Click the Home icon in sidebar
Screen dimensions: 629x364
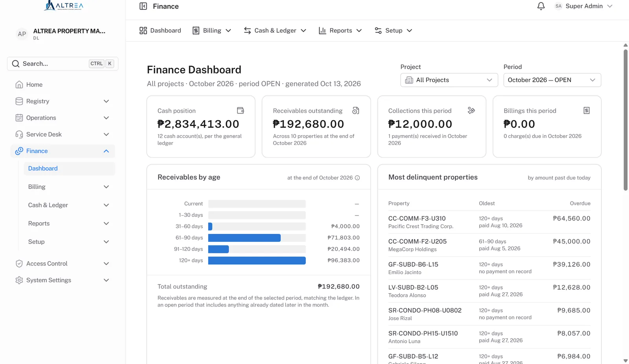pyautogui.click(x=19, y=85)
